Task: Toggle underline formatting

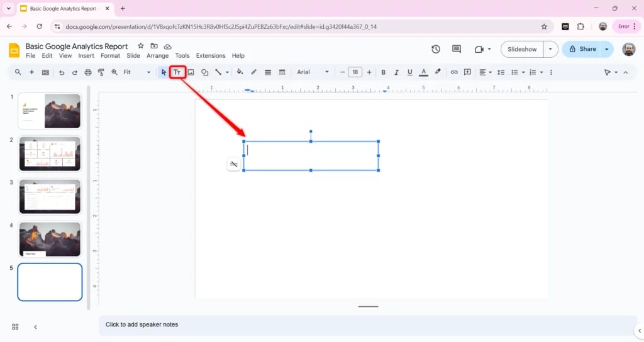Action: coord(409,72)
